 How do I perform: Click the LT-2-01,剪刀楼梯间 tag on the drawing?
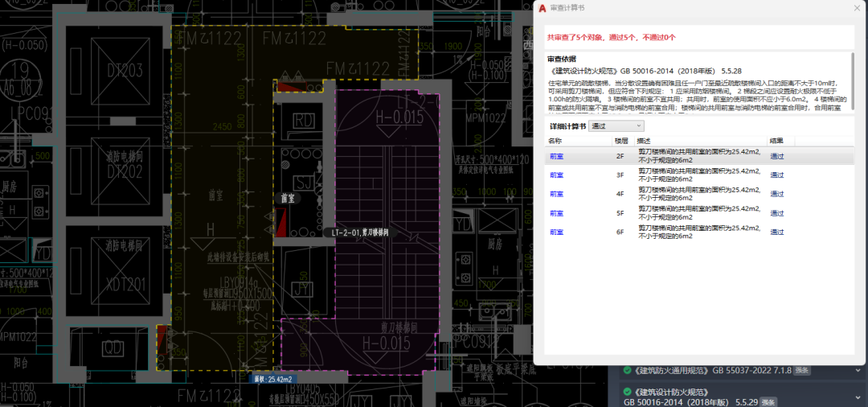(x=360, y=233)
